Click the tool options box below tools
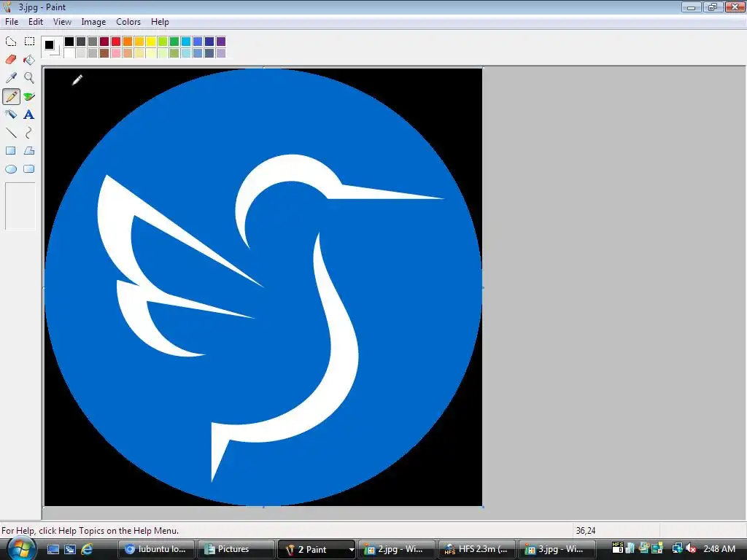 coord(20,206)
